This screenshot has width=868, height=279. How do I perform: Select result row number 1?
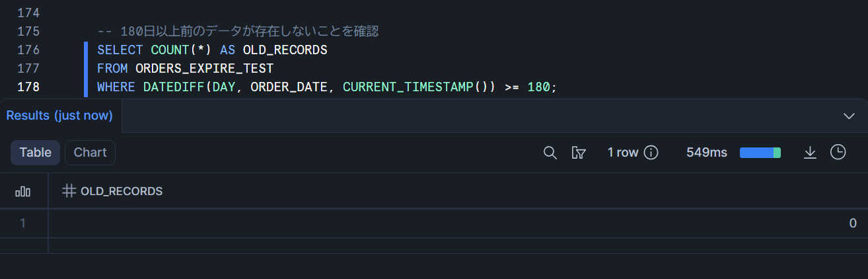(x=23, y=223)
